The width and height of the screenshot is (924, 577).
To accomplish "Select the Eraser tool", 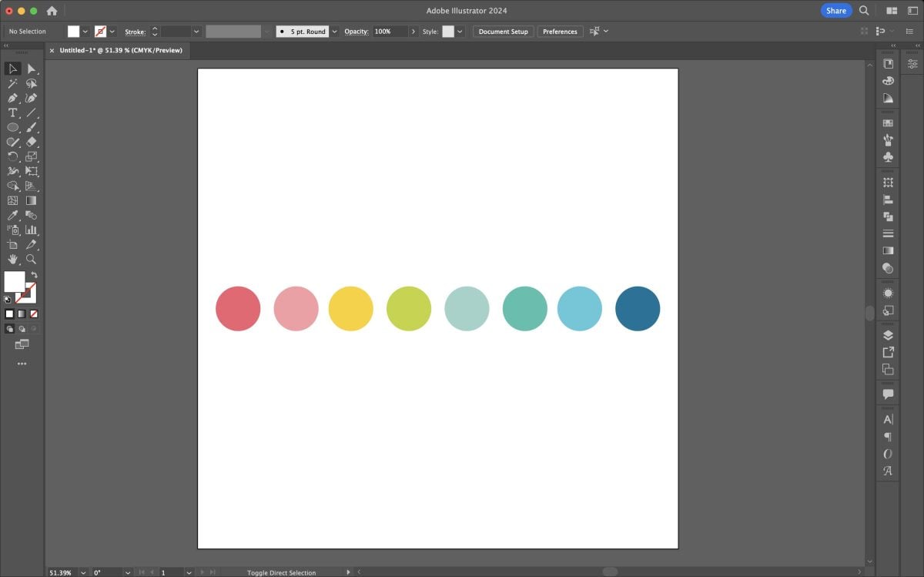I will 32,142.
